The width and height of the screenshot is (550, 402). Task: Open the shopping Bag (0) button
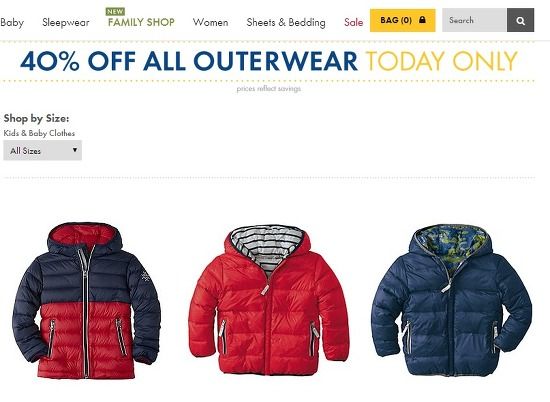403,20
